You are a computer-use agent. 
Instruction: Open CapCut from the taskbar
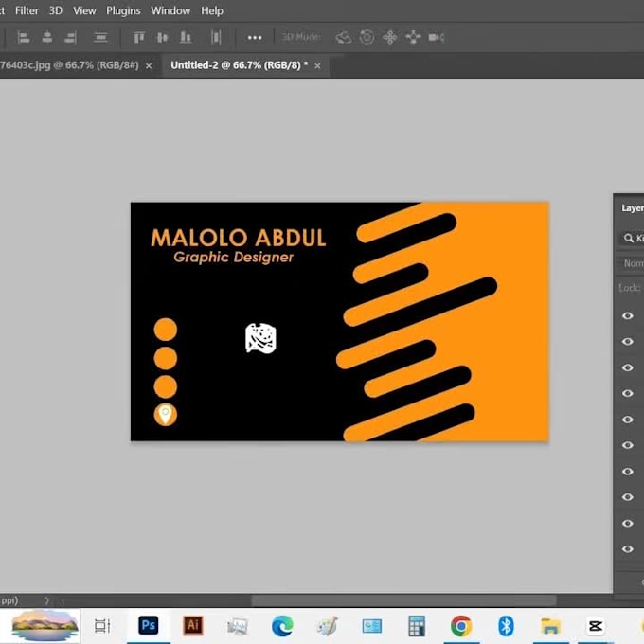(596, 626)
